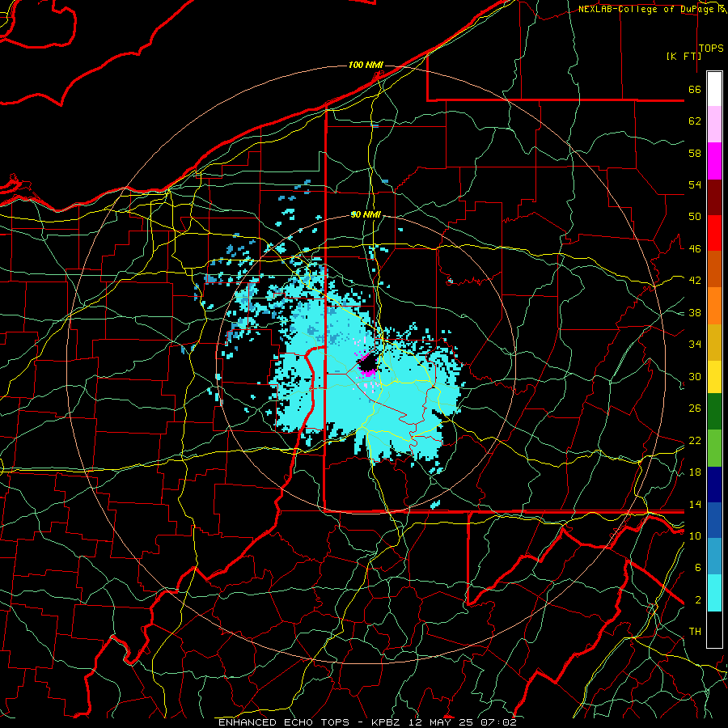
Task: Click the legend value "22"
Action: pos(695,440)
